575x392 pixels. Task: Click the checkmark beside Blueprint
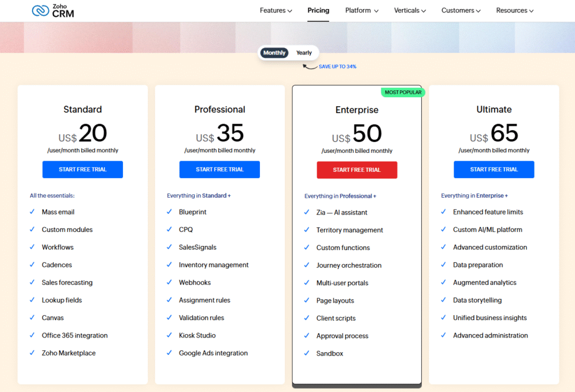(x=169, y=212)
